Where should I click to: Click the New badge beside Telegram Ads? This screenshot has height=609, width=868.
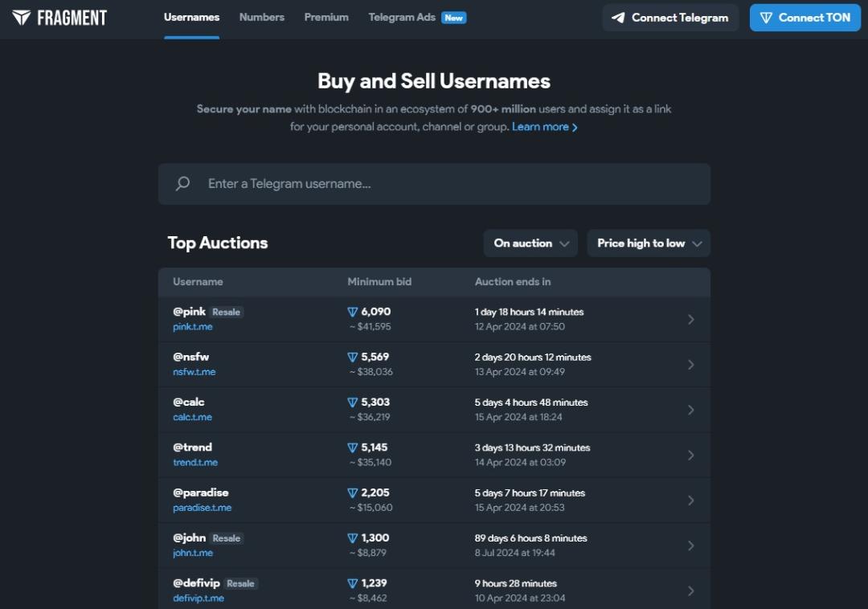coord(454,18)
